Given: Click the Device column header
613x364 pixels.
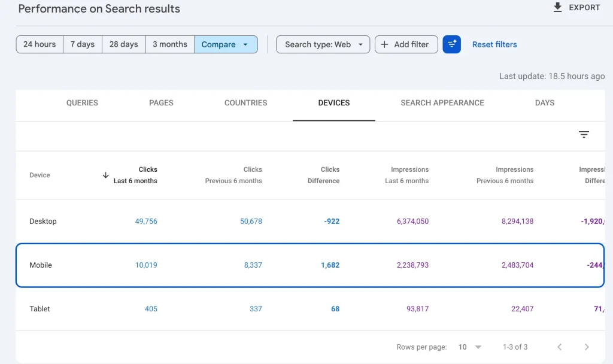Looking at the screenshot, I should click(x=40, y=175).
